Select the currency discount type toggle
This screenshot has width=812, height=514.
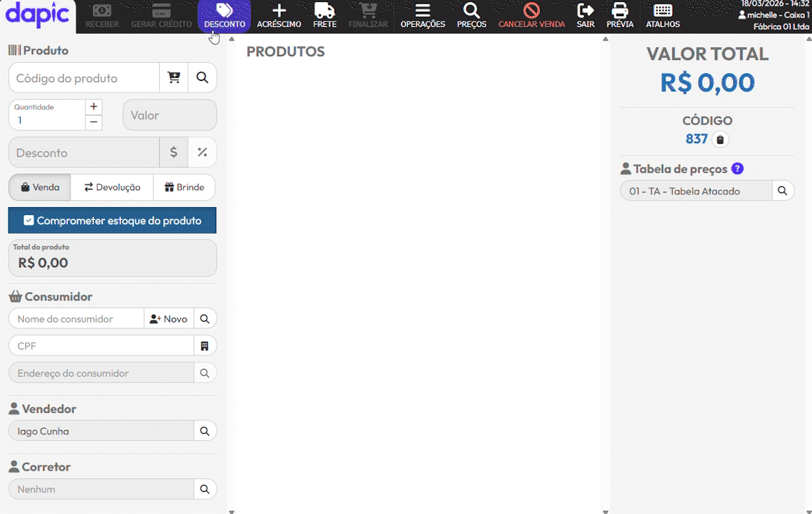click(174, 153)
